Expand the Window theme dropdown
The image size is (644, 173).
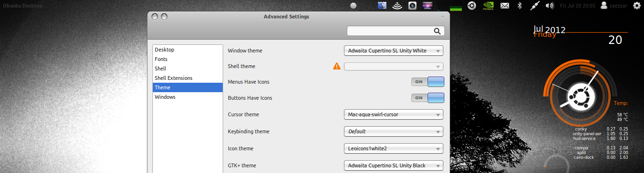[x=394, y=51]
